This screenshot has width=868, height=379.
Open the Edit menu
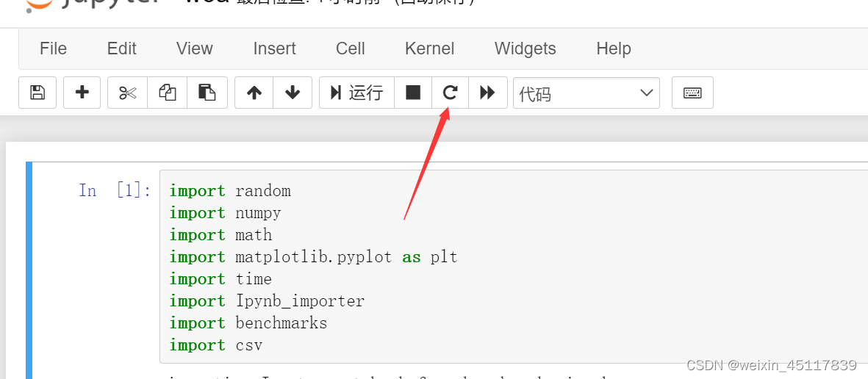click(122, 48)
